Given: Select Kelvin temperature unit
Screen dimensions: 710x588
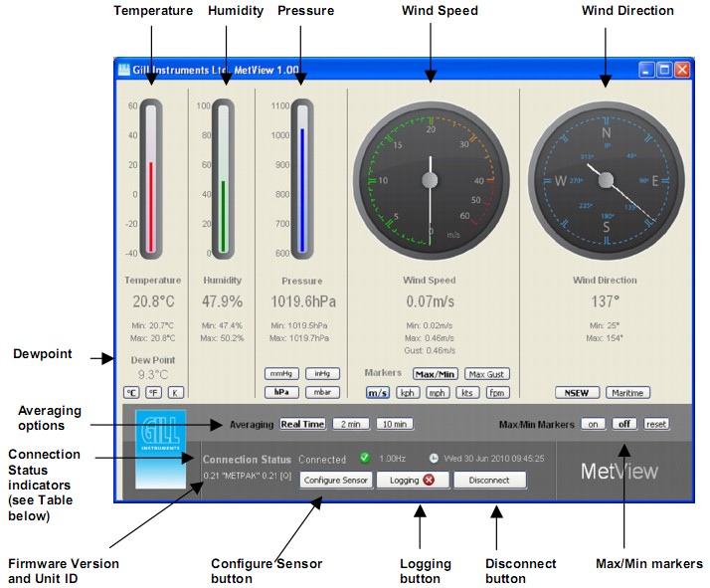Looking at the screenshot, I should tap(175, 393).
